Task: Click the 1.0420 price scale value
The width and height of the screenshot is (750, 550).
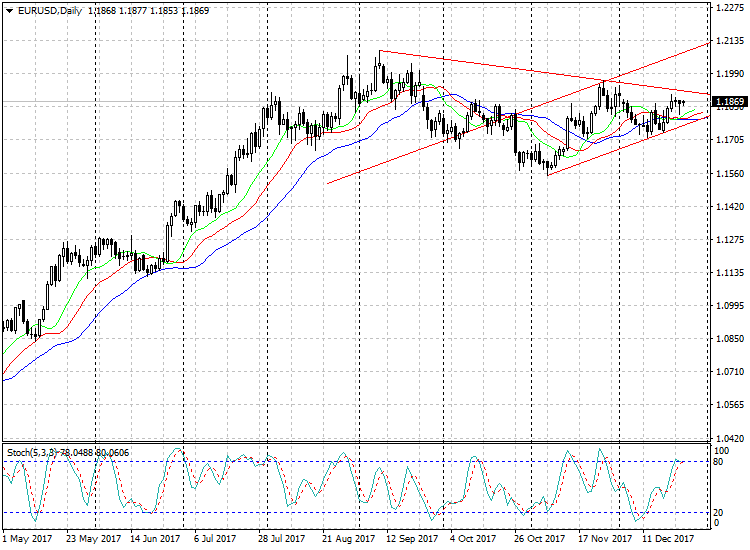Action: tap(730, 438)
